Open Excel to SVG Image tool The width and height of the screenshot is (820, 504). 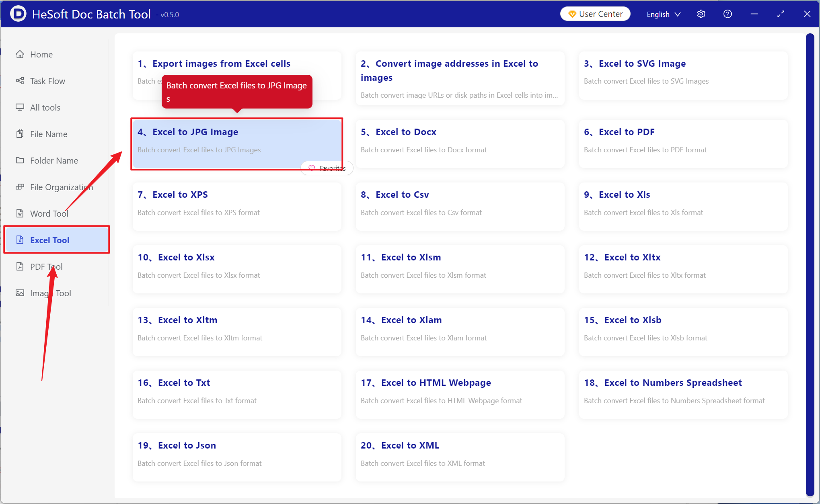(x=683, y=75)
